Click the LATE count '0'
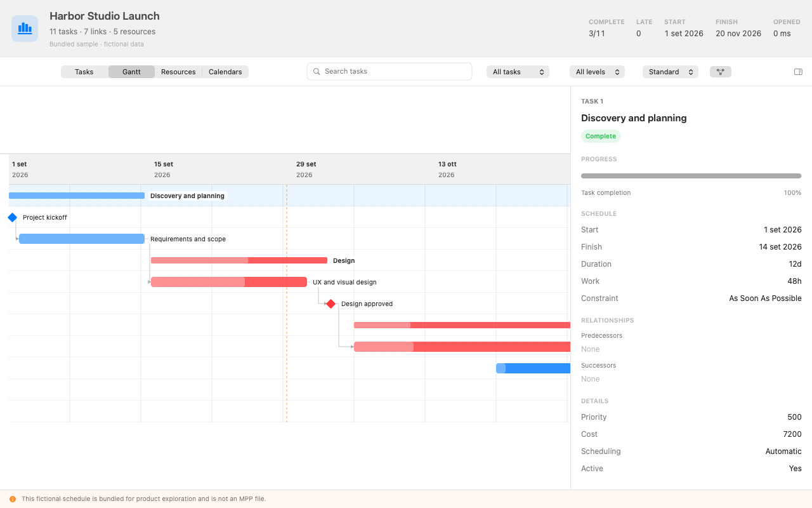Viewport: 812px width, 508px height. (639, 34)
